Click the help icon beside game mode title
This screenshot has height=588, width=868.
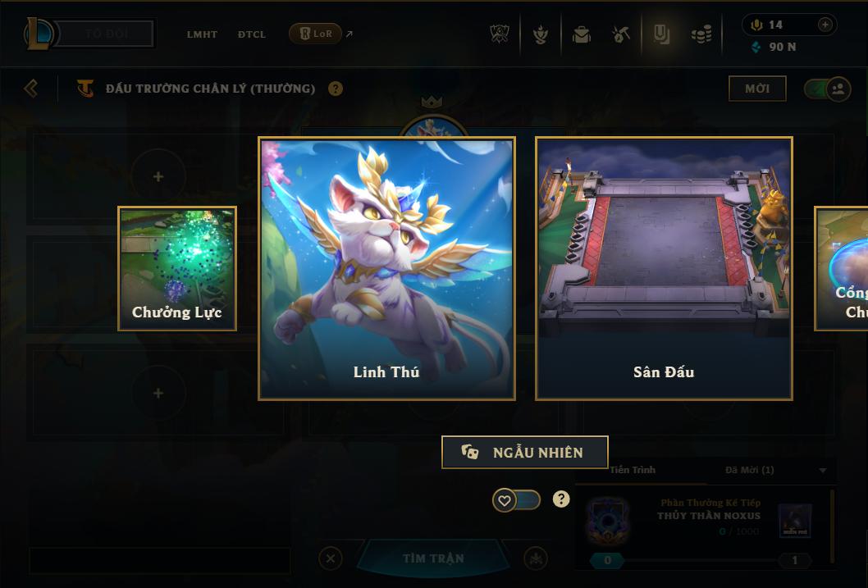point(336,89)
